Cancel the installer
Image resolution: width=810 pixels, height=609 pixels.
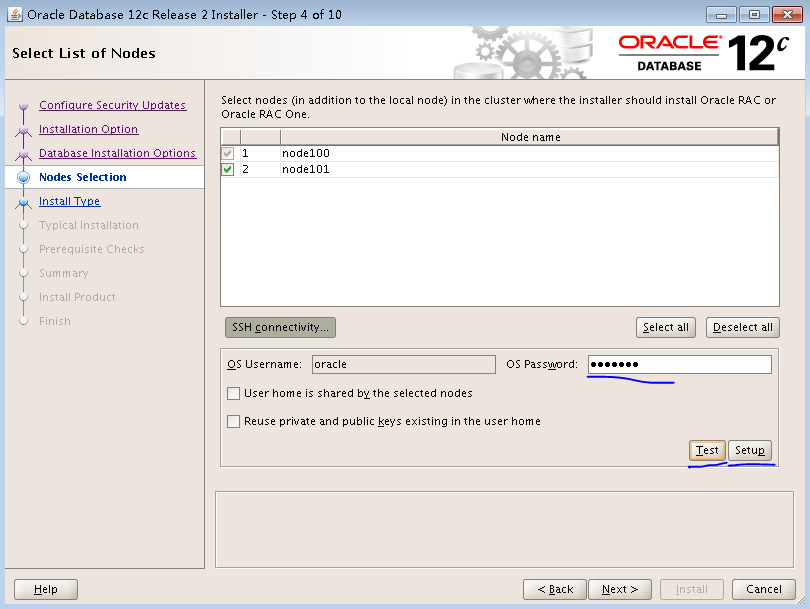(764, 589)
